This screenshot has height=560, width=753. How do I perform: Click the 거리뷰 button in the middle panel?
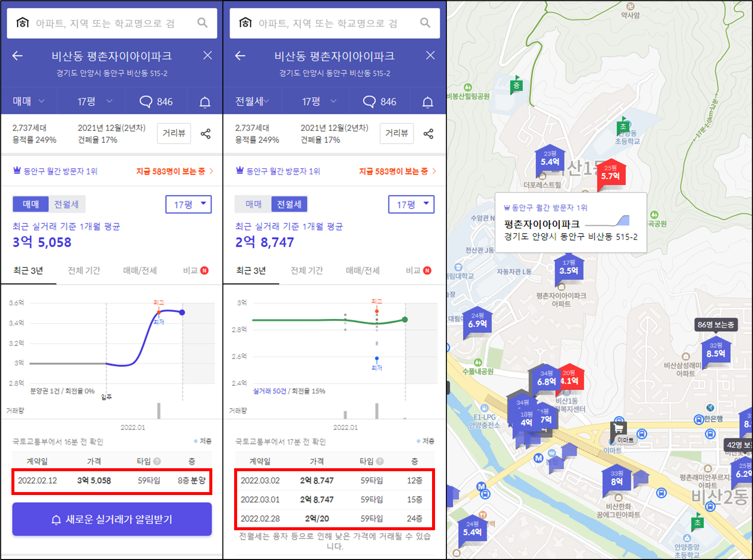(397, 133)
